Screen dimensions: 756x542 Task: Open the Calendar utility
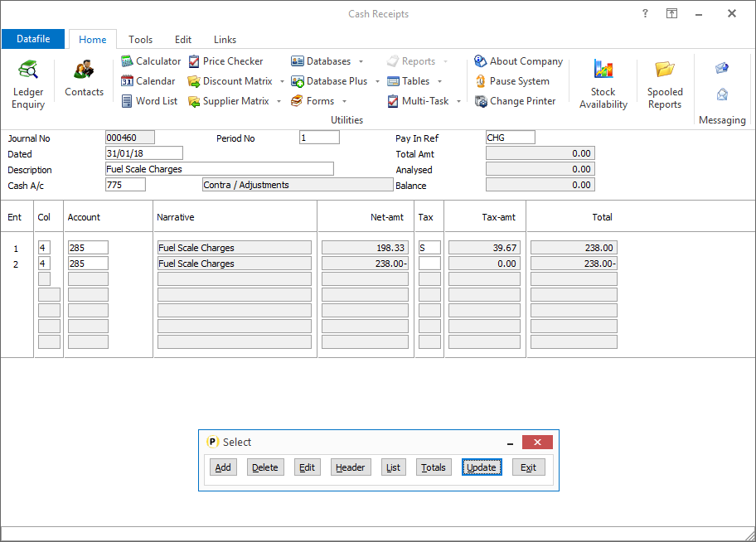[148, 81]
